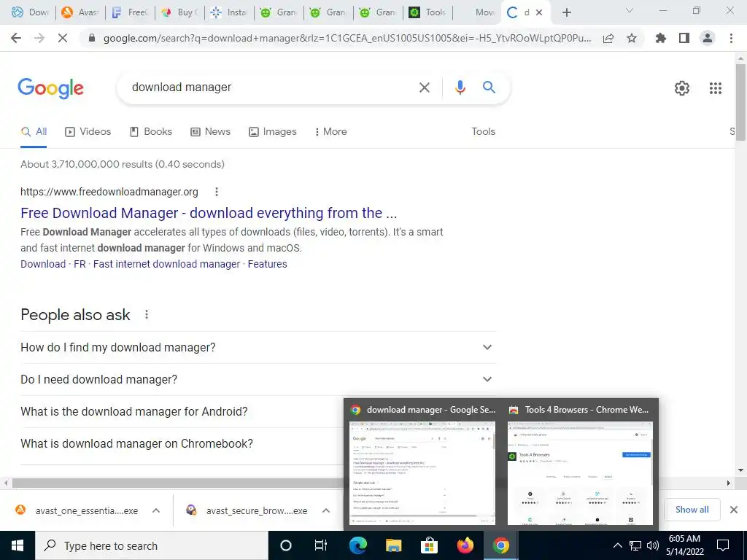The image size is (747, 560).
Task: Open 'Fast internet download manager' sitelink
Action: pyautogui.click(x=167, y=264)
